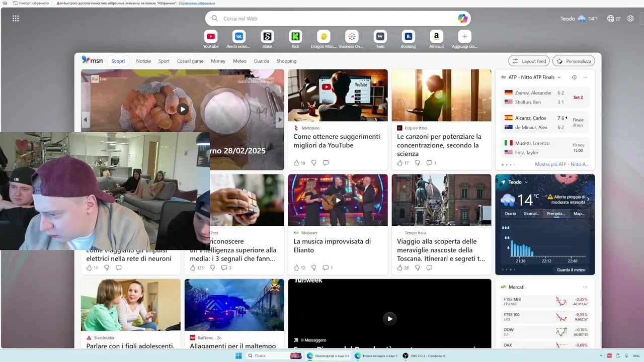Open the apps grid launcher icon
The width and height of the screenshot is (644, 362).
coord(16,19)
